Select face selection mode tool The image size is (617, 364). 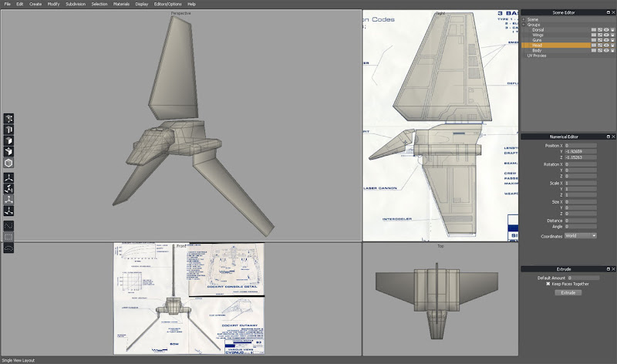point(8,140)
